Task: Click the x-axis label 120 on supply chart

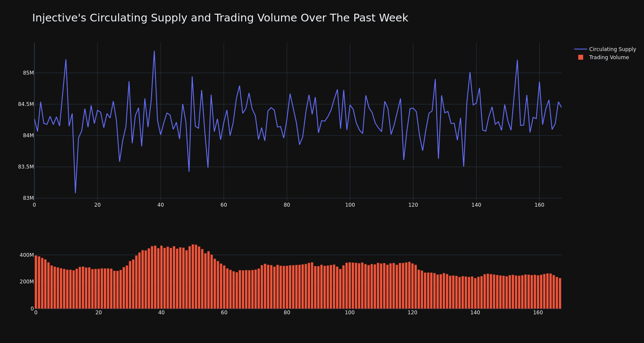Action: (x=413, y=205)
